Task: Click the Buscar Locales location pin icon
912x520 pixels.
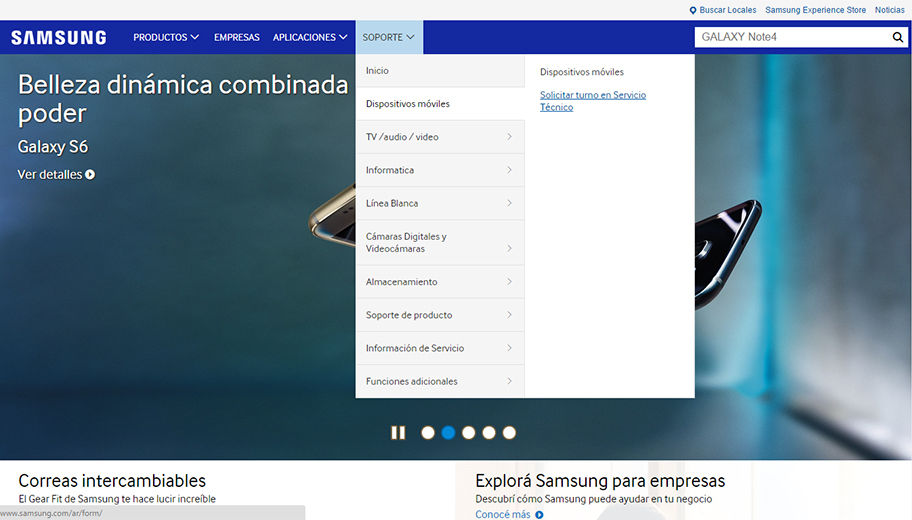Action: pos(693,10)
